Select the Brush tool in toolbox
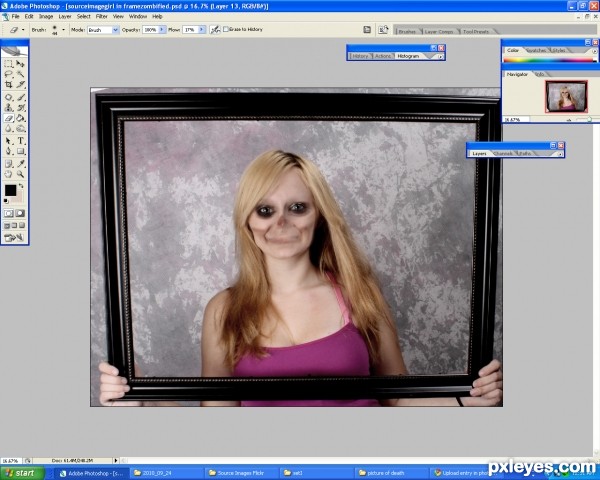 pyautogui.click(x=20, y=97)
